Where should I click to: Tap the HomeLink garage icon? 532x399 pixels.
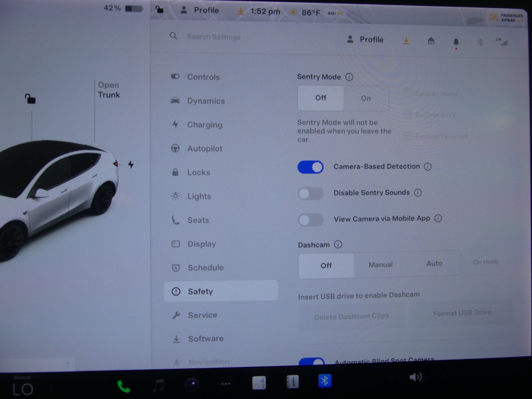point(431,41)
